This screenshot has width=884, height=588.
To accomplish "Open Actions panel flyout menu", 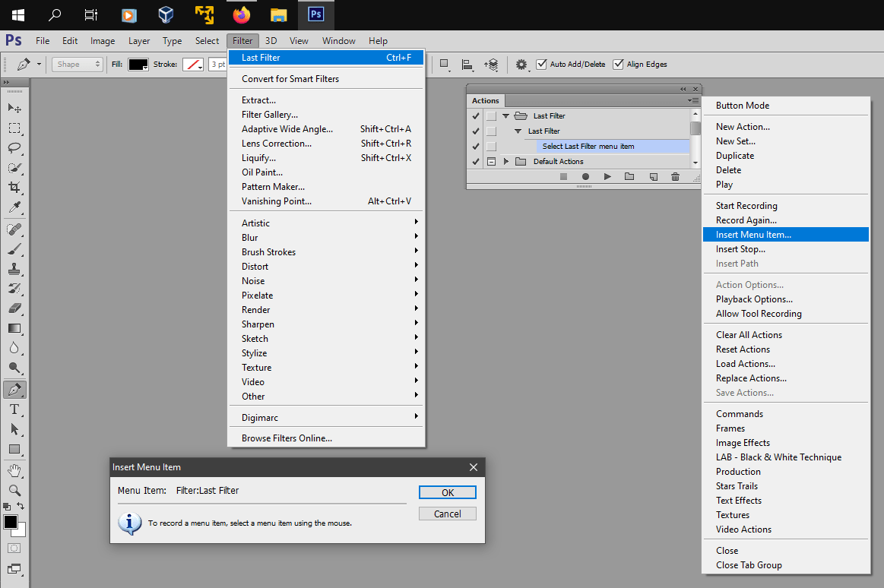I will click(693, 101).
